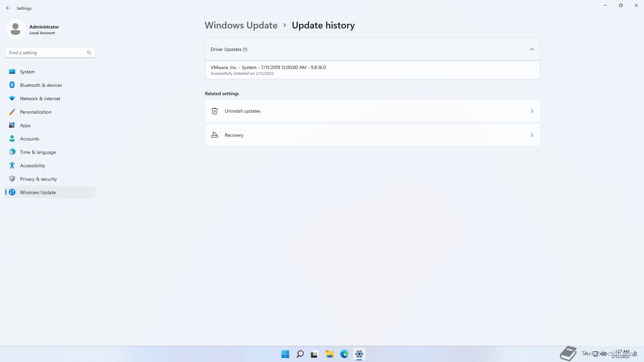Click the Update history page title

(323, 25)
